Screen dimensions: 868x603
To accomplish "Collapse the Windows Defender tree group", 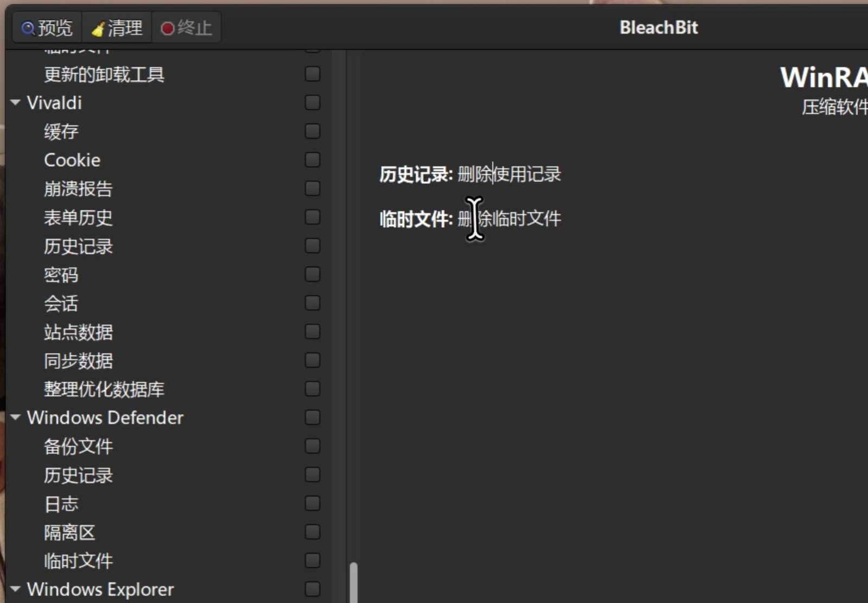I will [x=15, y=417].
